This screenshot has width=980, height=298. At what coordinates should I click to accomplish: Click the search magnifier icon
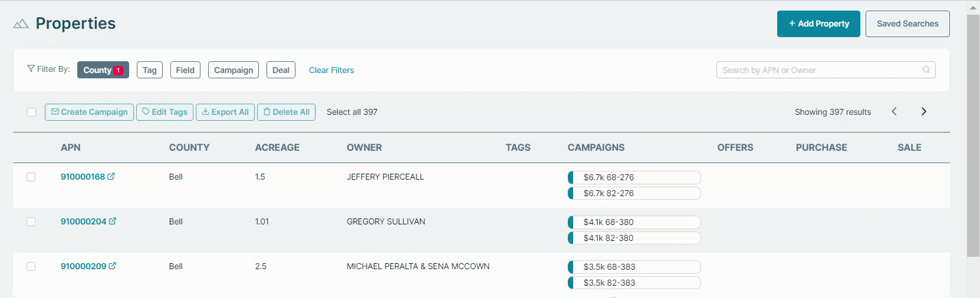coord(926,69)
